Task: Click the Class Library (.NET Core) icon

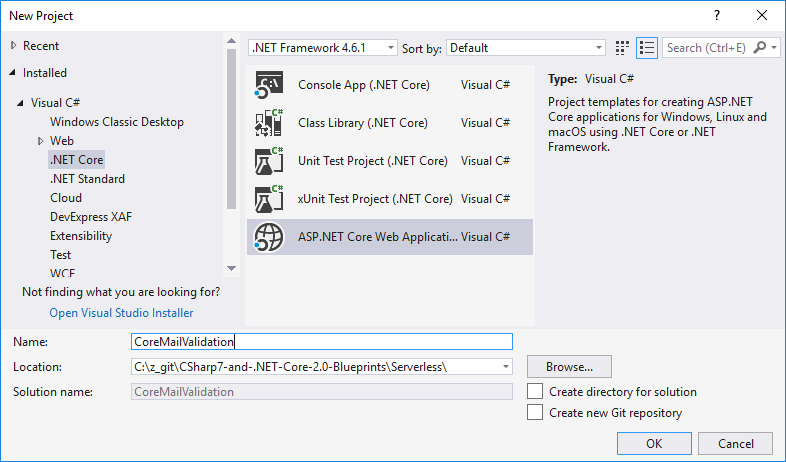Action: click(x=269, y=124)
